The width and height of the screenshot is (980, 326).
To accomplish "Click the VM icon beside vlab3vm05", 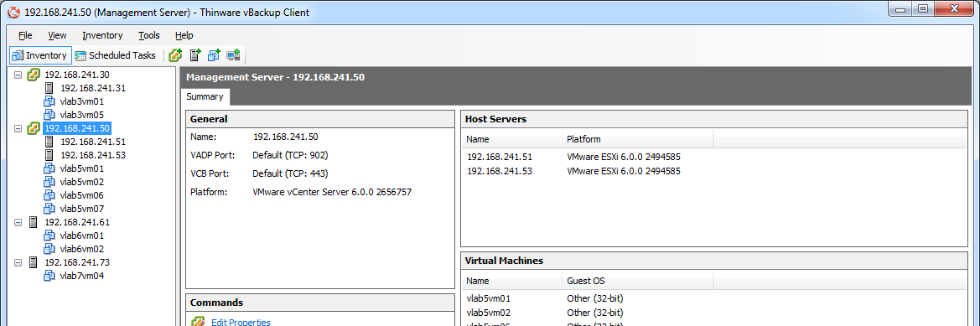I will (49, 115).
